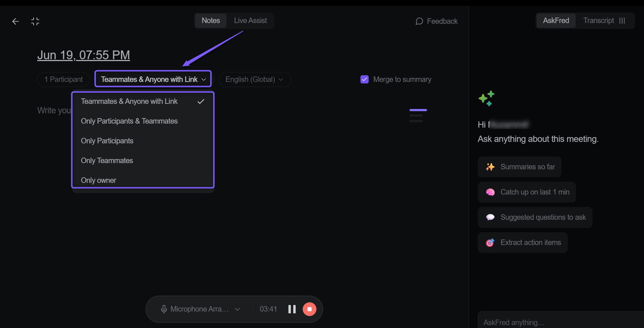
Task: Open the English (Global) language dropdown
Action: [255, 79]
